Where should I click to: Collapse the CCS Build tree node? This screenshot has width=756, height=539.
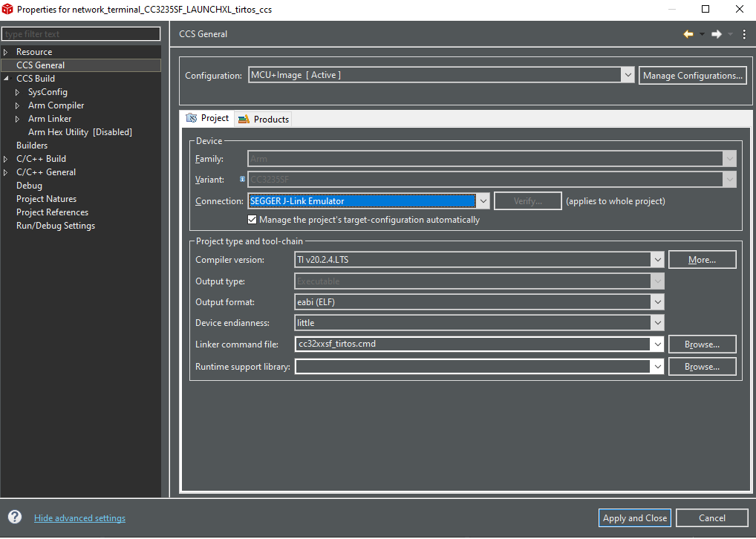(6, 78)
